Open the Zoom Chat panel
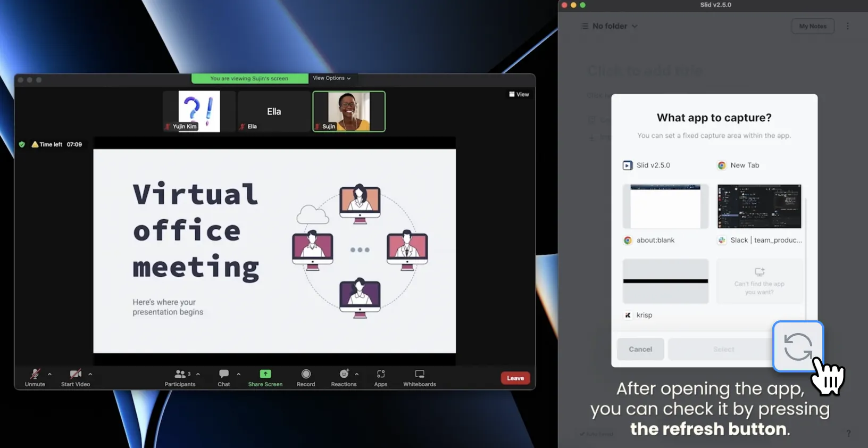Image resolution: width=868 pixels, height=448 pixels. pyautogui.click(x=224, y=377)
